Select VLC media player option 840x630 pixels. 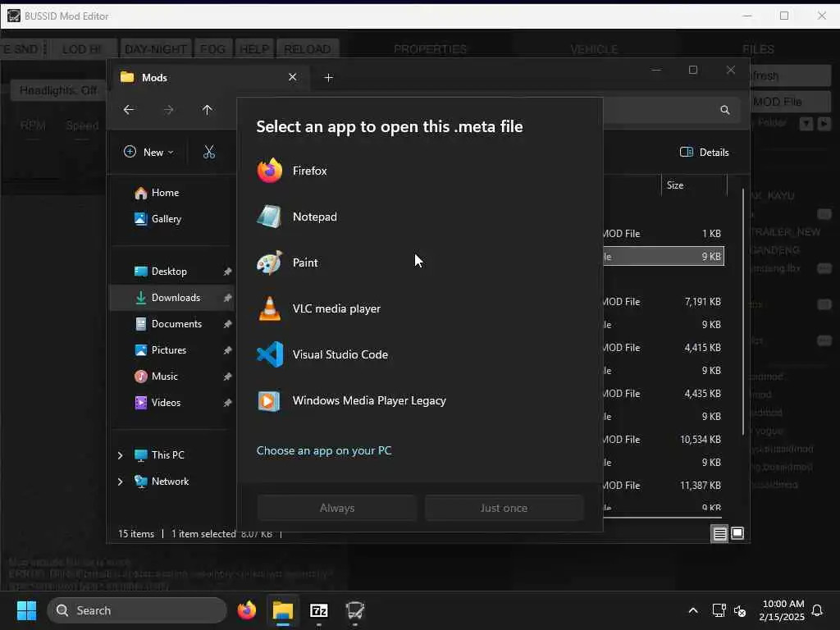[x=419, y=309]
